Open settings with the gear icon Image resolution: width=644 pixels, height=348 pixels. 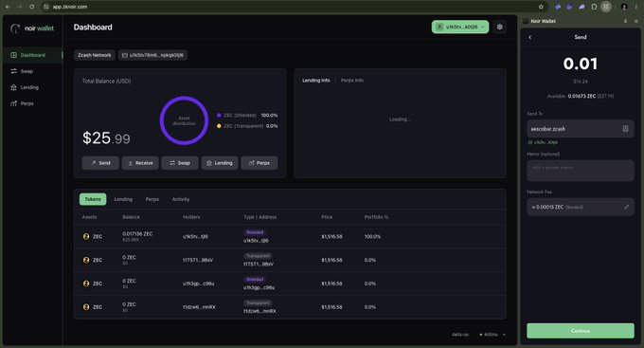[x=499, y=27]
